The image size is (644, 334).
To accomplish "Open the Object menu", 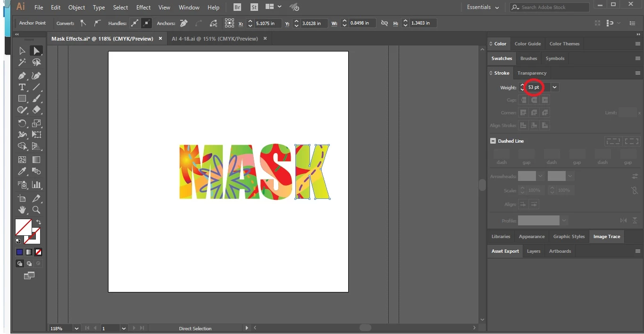I will (76, 7).
